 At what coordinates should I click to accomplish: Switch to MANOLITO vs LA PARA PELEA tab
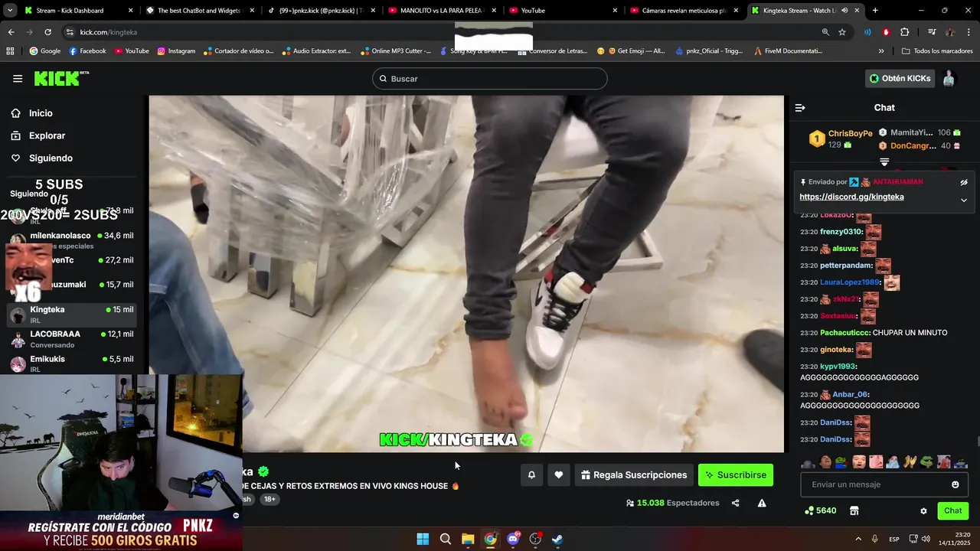point(442,11)
